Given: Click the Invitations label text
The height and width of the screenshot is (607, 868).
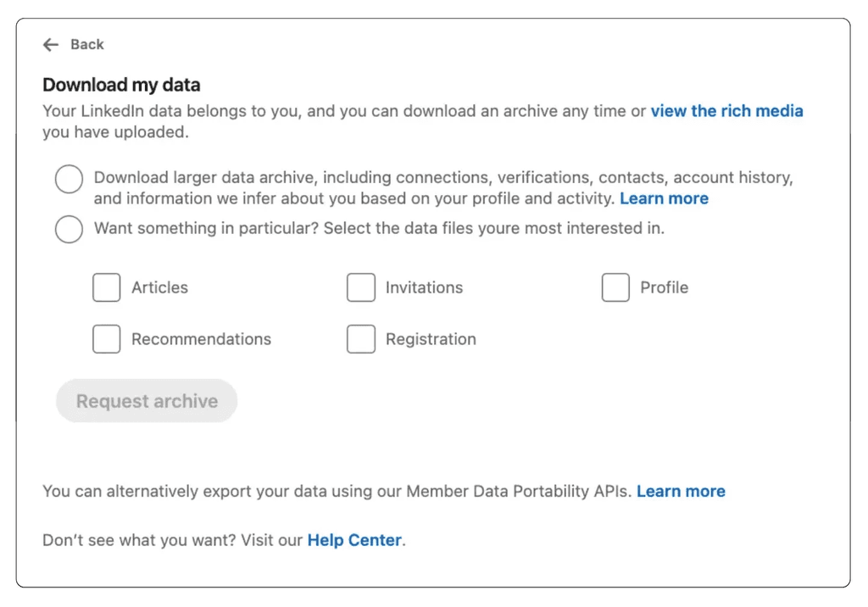Looking at the screenshot, I should [x=424, y=287].
